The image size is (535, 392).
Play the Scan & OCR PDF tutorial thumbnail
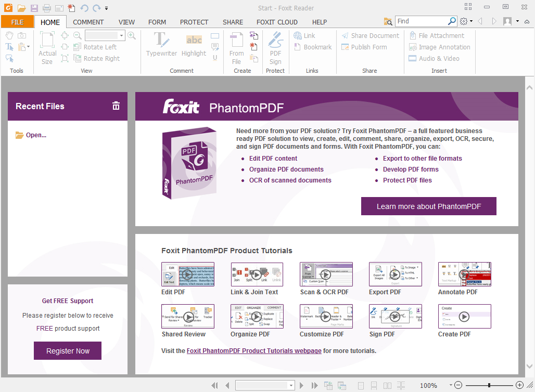pos(326,274)
